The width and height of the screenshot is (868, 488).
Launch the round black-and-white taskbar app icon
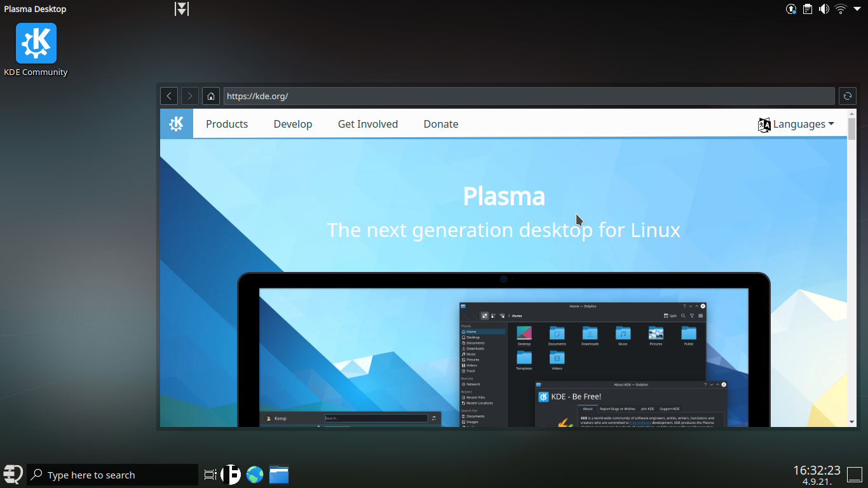(231, 474)
